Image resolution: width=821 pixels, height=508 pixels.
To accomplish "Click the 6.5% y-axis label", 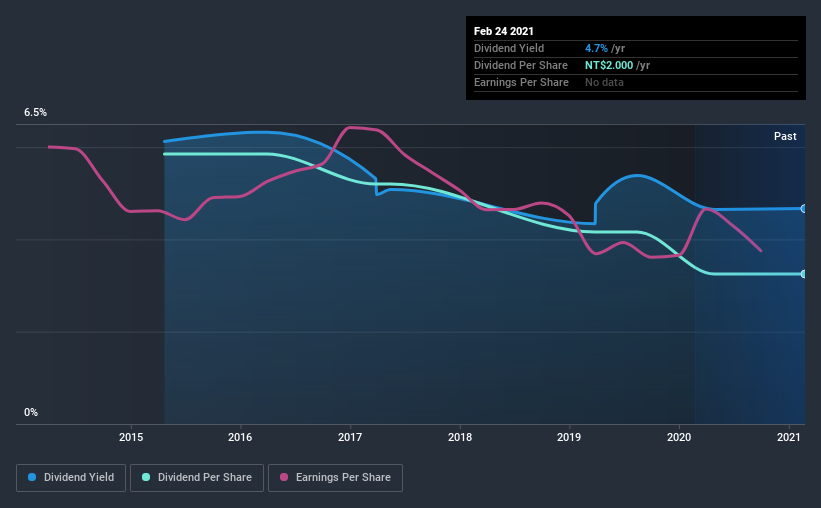I will [x=35, y=113].
